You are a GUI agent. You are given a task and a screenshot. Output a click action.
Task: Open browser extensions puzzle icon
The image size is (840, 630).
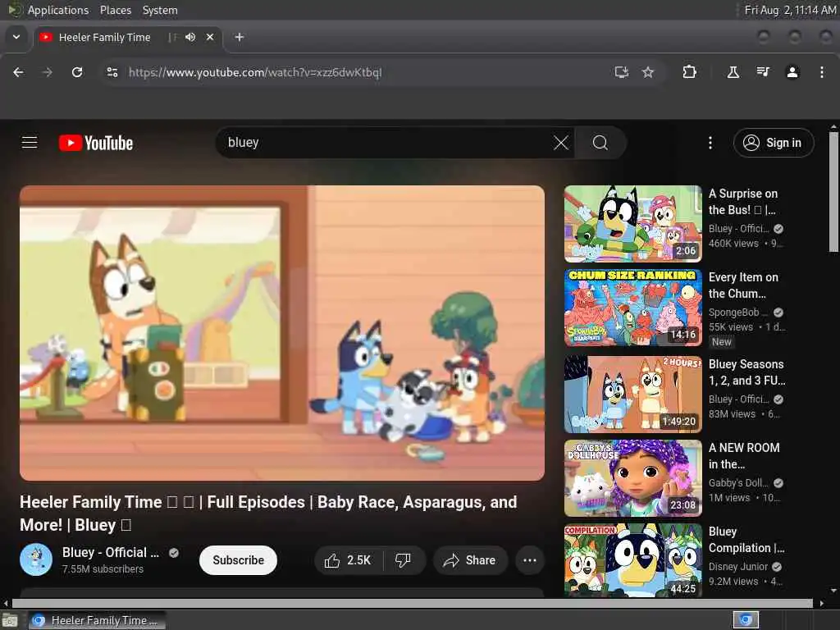point(689,72)
